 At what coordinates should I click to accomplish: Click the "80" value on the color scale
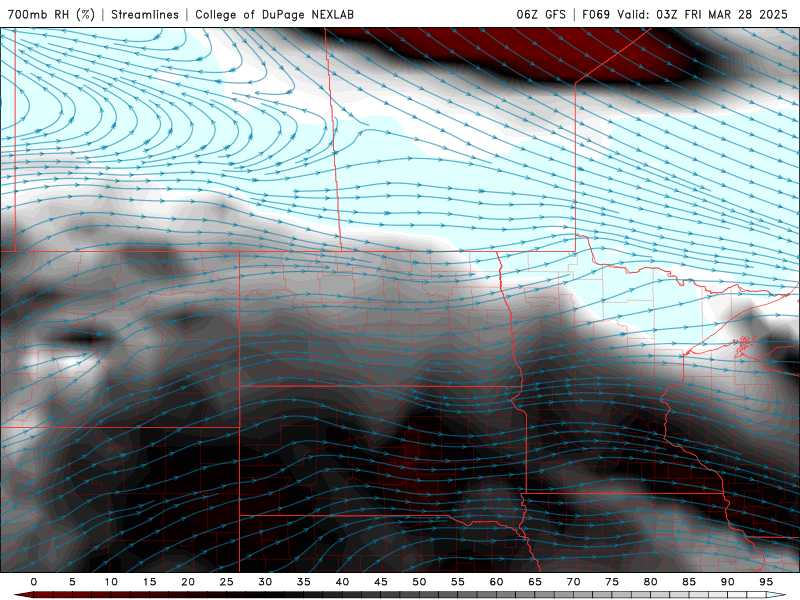(650, 582)
